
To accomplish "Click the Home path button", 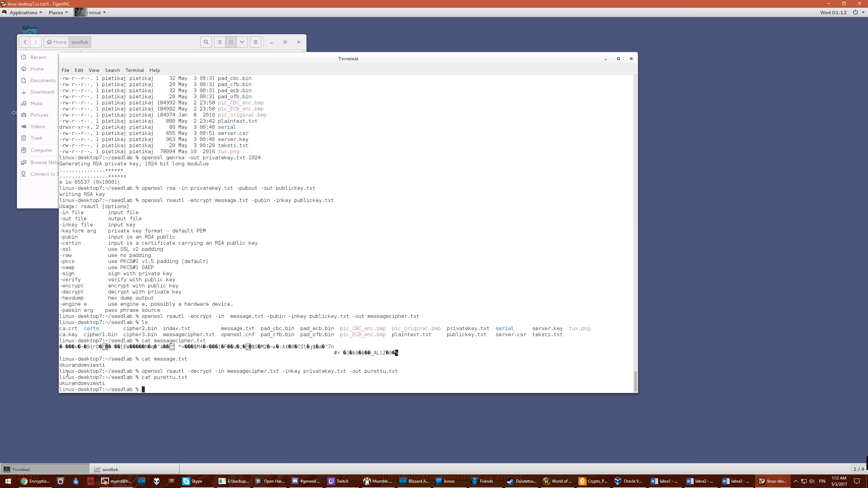I will [57, 42].
